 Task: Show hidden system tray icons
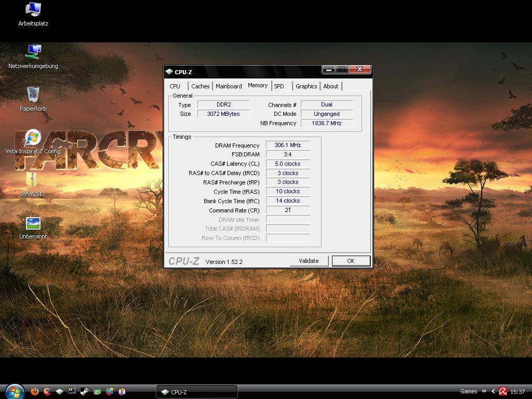(x=494, y=391)
